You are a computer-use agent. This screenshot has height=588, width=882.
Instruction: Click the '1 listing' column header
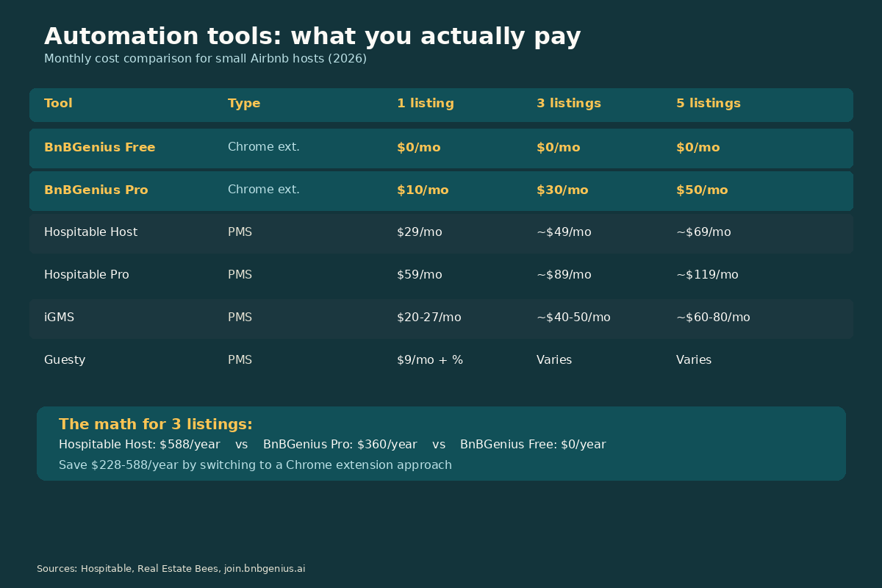(426, 104)
